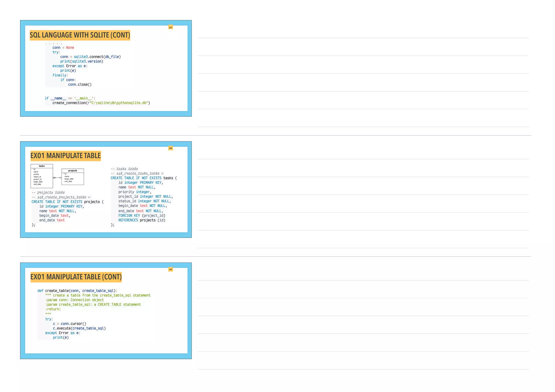Click the comment -- tasks table

coord(124,169)
